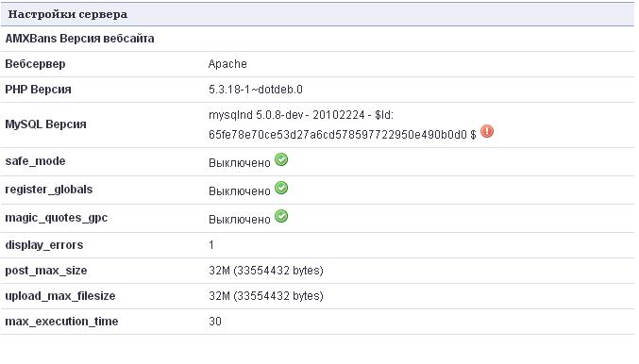Screen dimensions: 639x364
Task: Select the 'register_globals' setting label
Action: click(49, 190)
